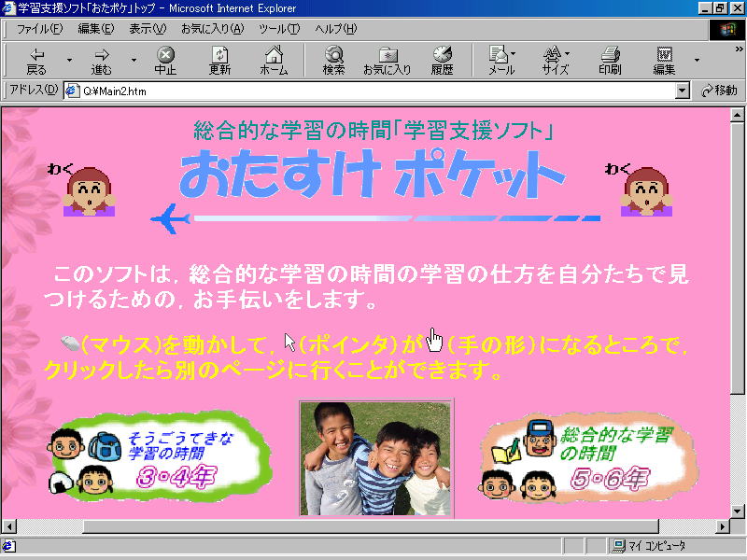Image resolution: width=747 pixels, height=560 pixels.
Task: Refresh the page with 更新 icon
Action: click(219, 61)
